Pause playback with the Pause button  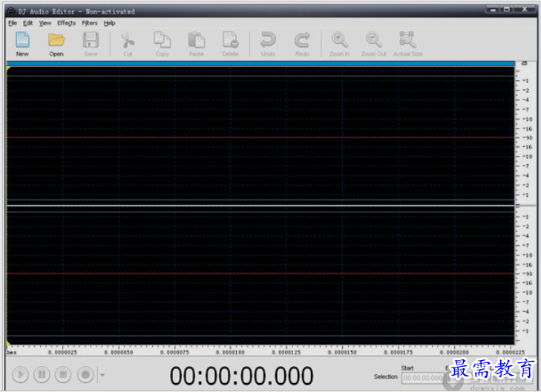(42, 374)
